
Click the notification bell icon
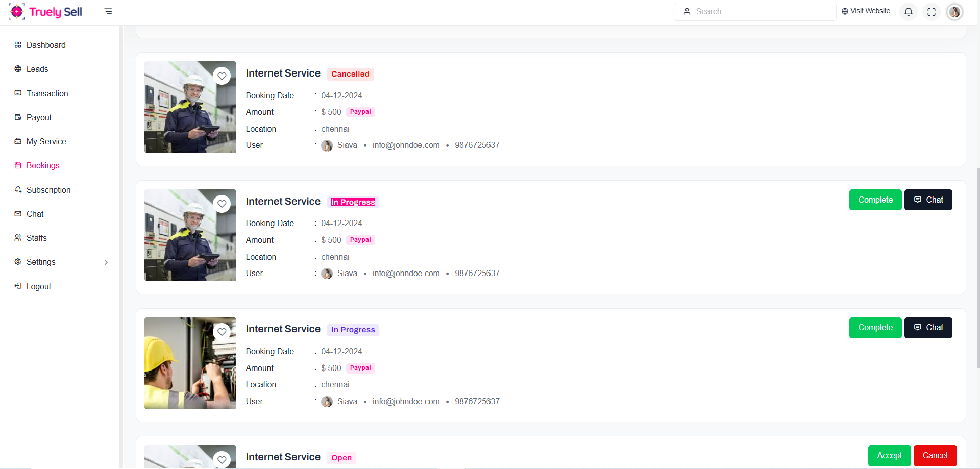pyautogui.click(x=909, y=12)
